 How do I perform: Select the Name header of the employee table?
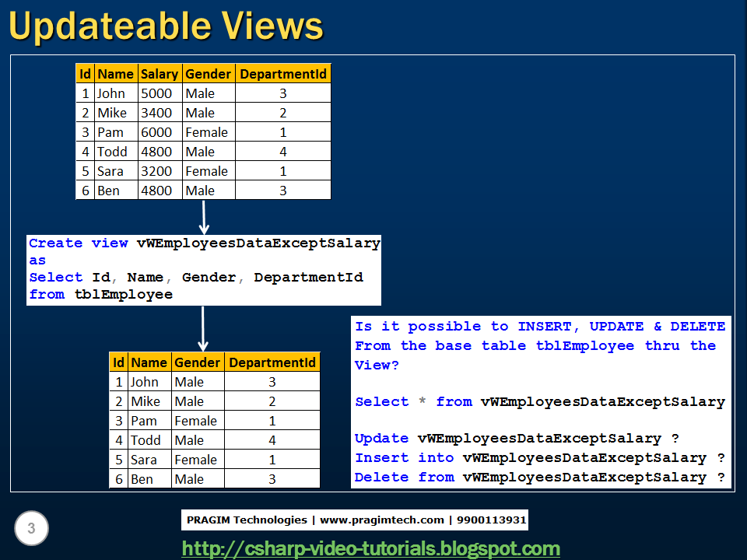pos(115,73)
